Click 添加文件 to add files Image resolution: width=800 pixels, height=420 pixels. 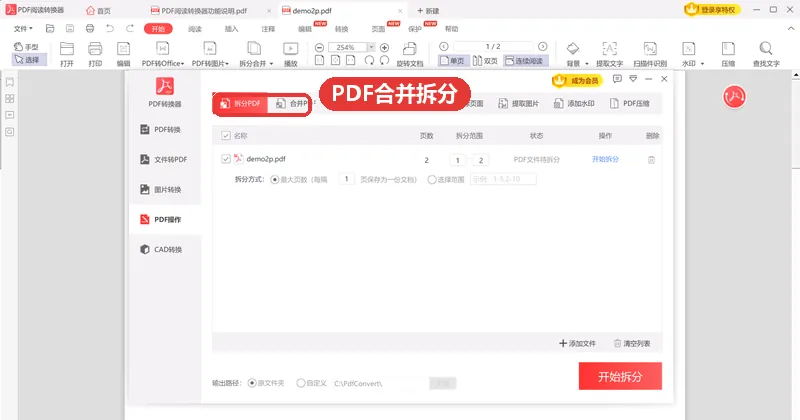[577, 343]
